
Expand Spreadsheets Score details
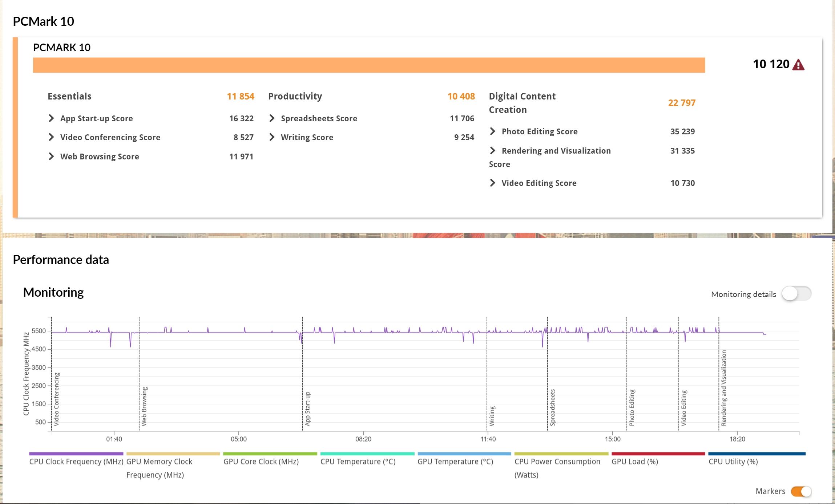coord(272,118)
